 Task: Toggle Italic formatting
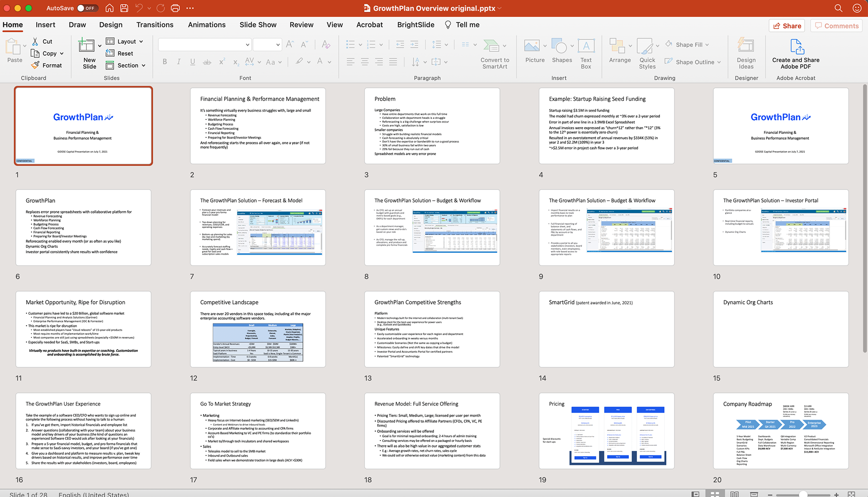pos(179,62)
